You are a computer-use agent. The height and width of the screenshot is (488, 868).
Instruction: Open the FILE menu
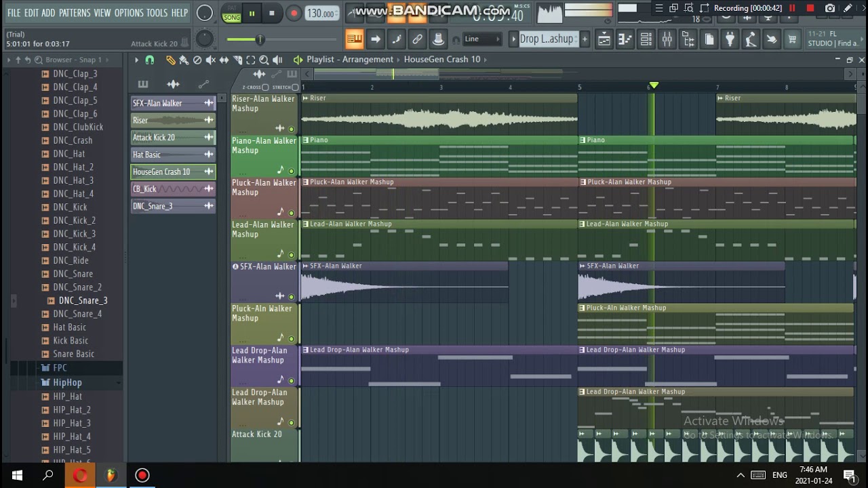tap(14, 13)
